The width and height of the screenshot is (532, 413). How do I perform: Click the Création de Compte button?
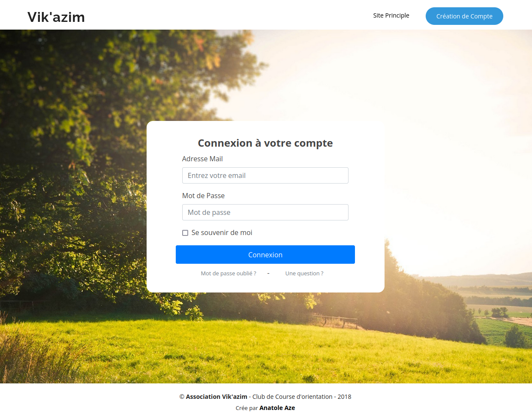pyautogui.click(x=464, y=16)
